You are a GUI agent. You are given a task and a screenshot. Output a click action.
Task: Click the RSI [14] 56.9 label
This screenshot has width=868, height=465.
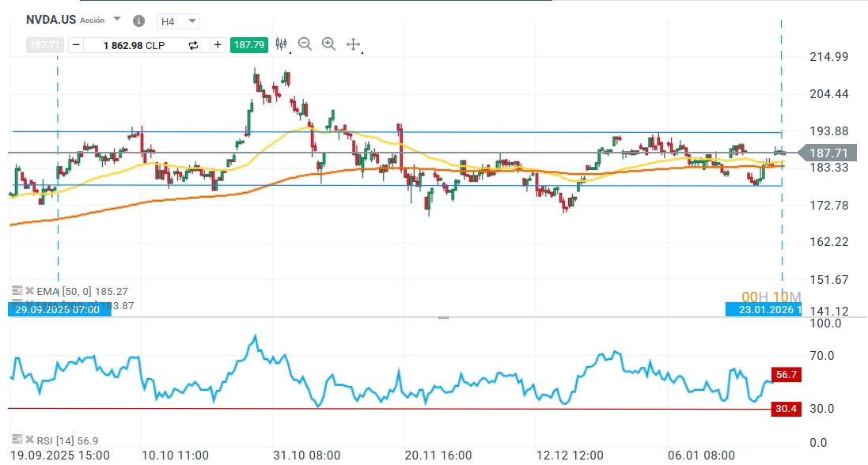[x=67, y=440]
